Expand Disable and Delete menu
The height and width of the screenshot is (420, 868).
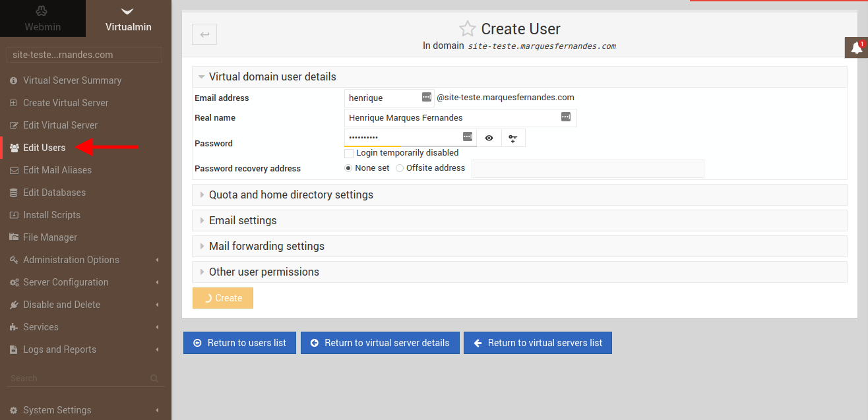[86, 305]
